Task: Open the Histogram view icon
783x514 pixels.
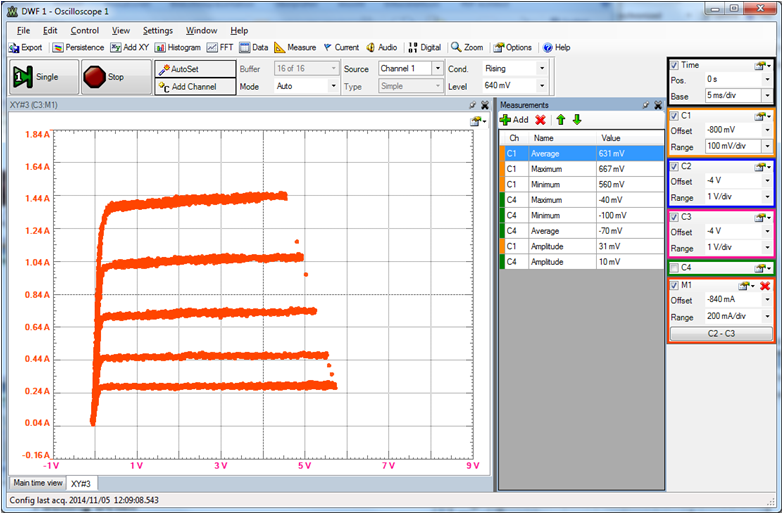Action: click(x=160, y=47)
